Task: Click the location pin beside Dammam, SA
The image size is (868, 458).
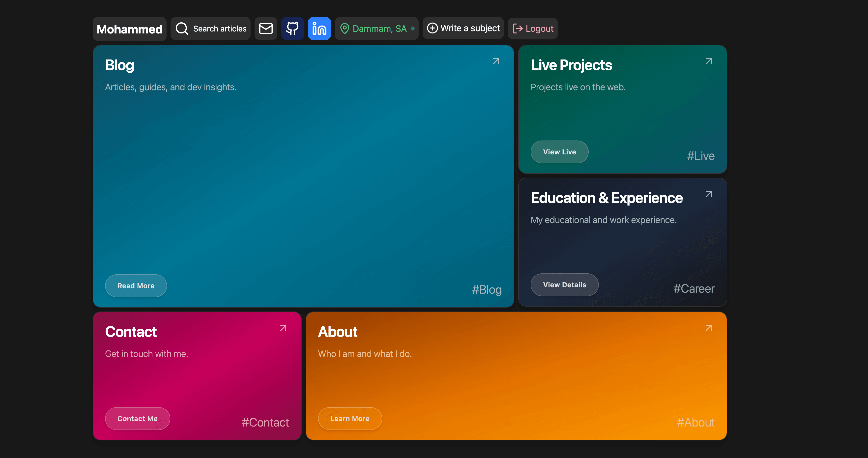Action: (x=345, y=28)
